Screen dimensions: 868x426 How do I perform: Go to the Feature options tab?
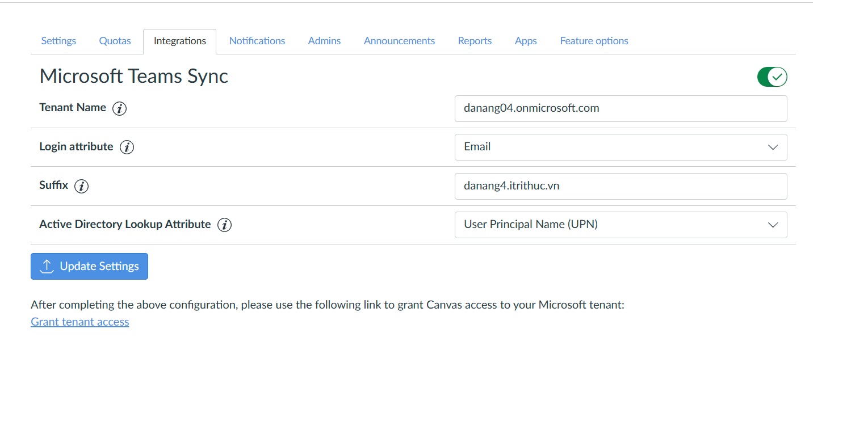[594, 41]
